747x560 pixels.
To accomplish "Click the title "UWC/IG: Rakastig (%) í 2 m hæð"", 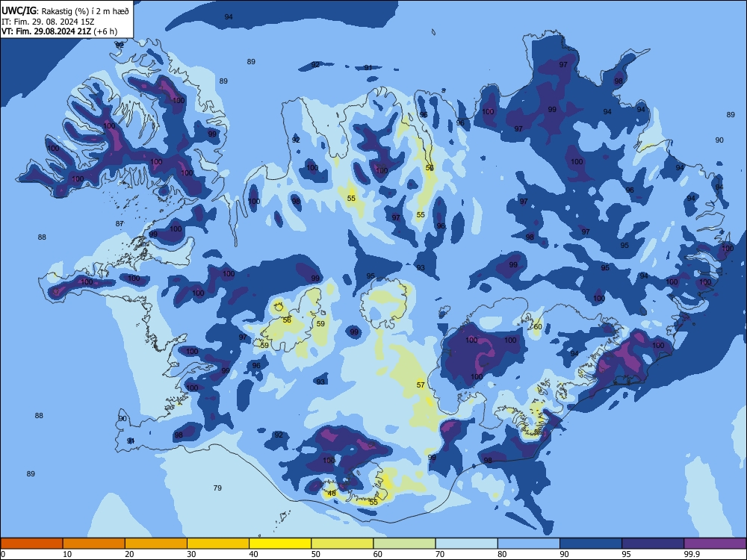I will [65, 11].
